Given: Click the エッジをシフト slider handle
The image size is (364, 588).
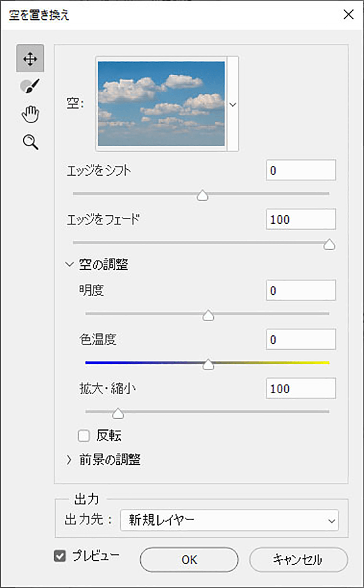Looking at the screenshot, I should (202, 196).
